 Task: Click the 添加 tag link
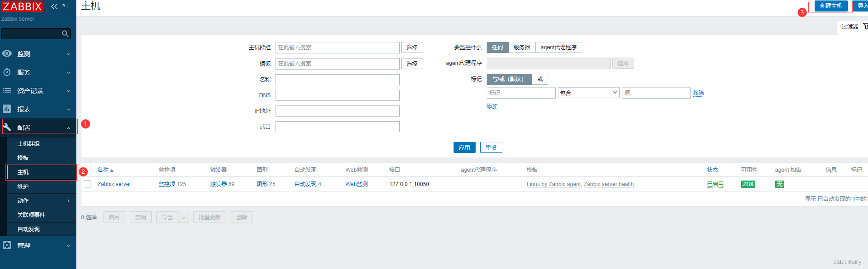tap(492, 106)
